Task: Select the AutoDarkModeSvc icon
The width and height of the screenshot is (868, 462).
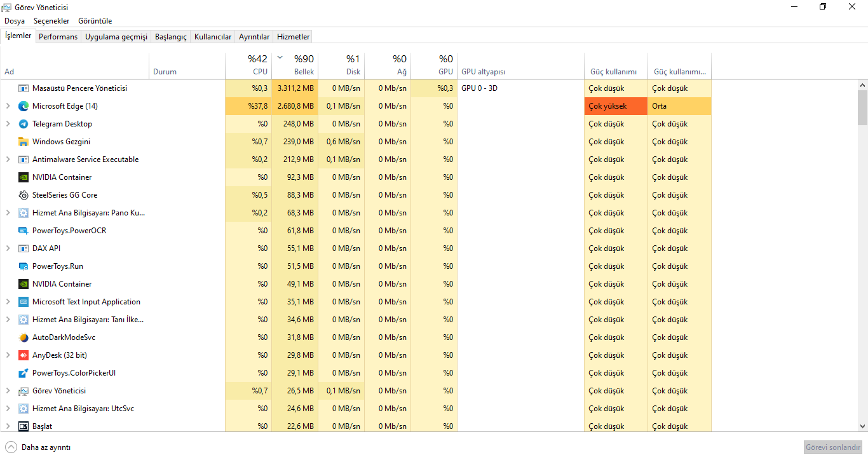Action: click(24, 337)
